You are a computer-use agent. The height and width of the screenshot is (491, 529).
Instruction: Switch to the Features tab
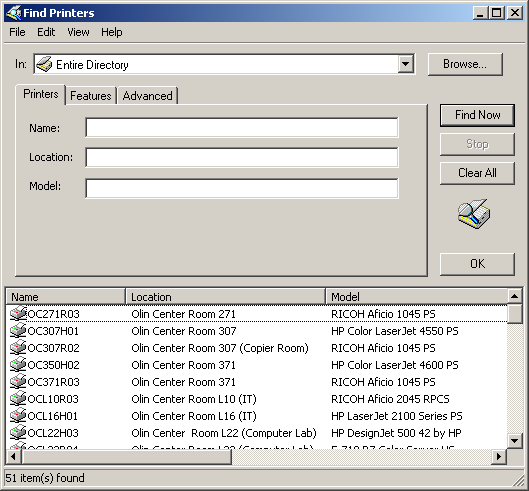[91, 96]
